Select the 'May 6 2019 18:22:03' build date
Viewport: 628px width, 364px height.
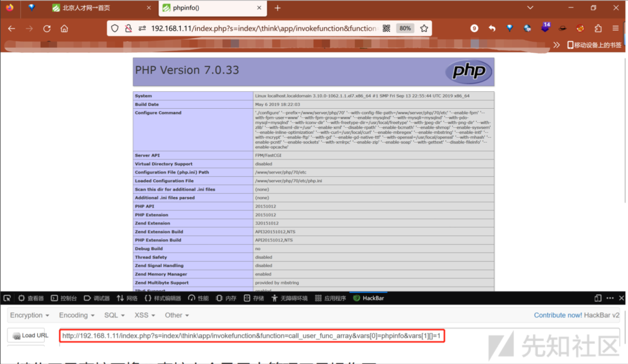pyautogui.click(x=277, y=105)
